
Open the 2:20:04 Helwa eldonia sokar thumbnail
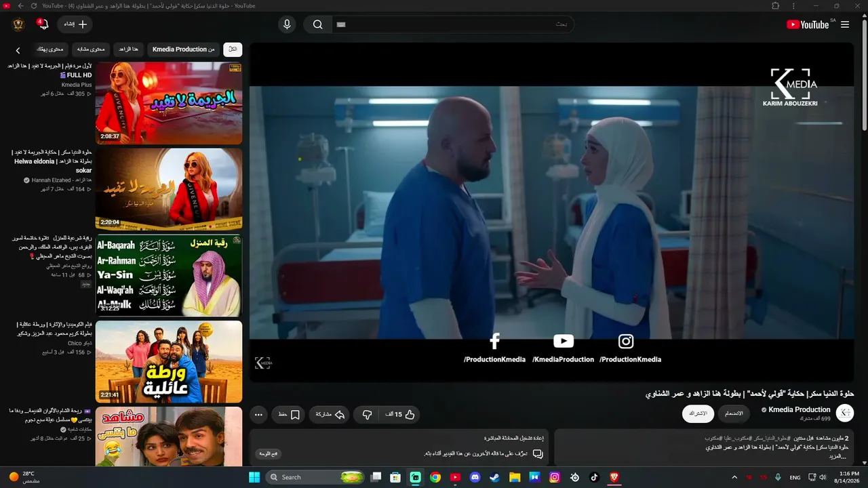pyautogui.click(x=169, y=189)
